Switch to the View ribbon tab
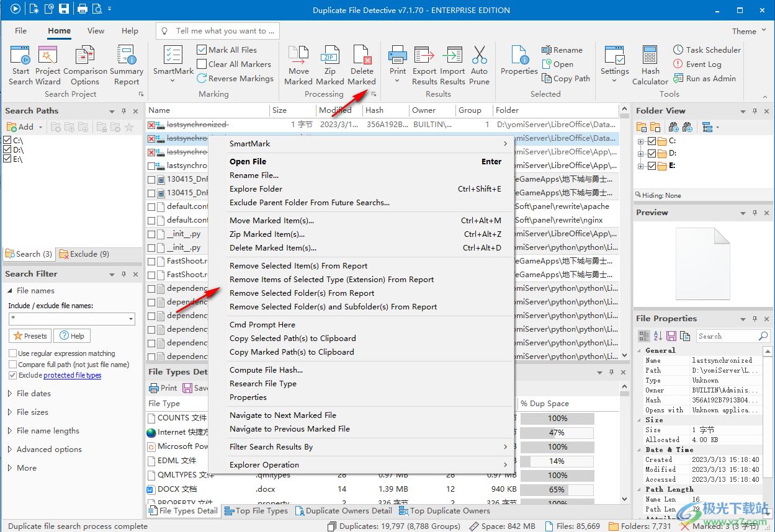 point(96,31)
